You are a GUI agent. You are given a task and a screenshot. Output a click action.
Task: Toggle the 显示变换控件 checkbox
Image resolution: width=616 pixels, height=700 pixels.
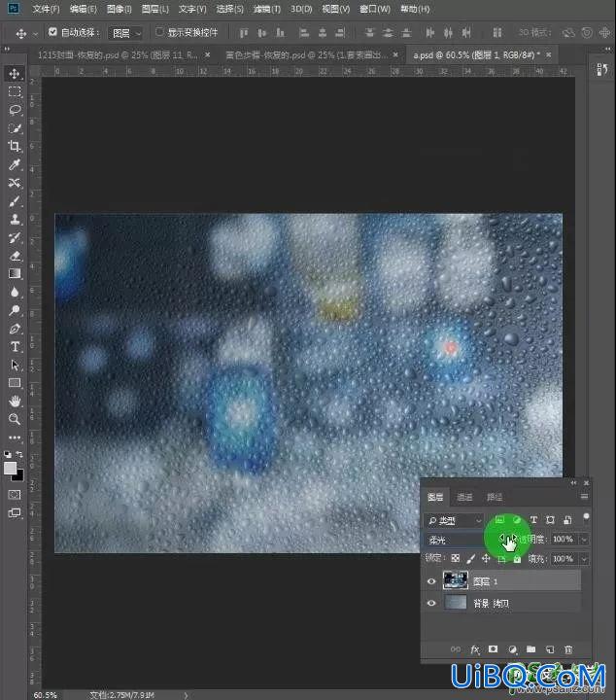pyautogui.click(x=159, y=32)
